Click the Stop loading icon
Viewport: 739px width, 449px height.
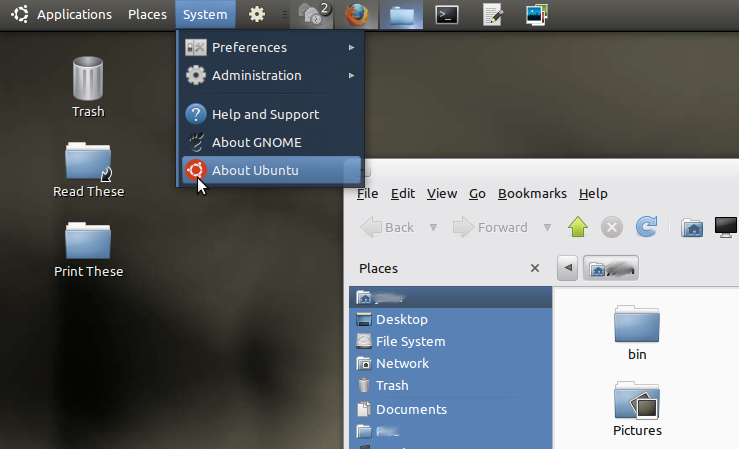612,228
